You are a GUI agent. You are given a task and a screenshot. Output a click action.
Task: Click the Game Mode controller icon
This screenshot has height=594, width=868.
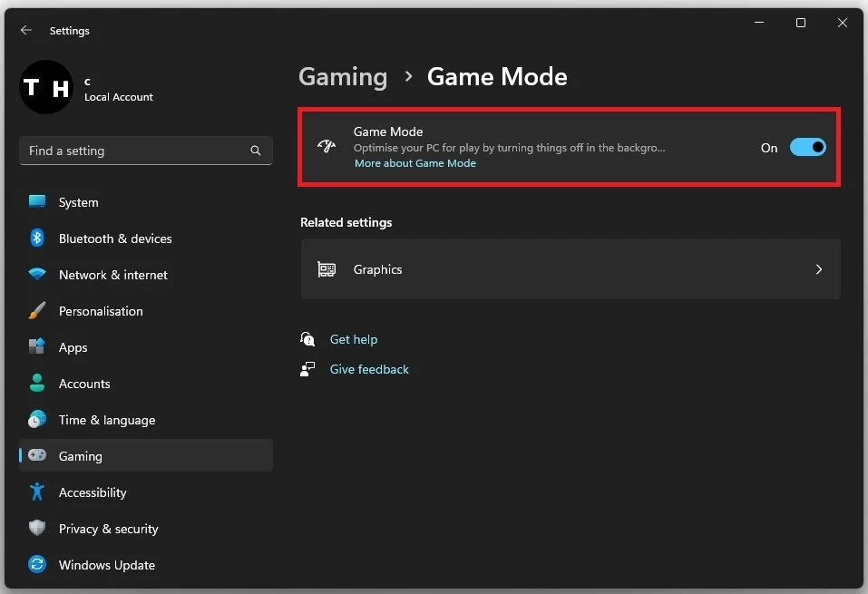click(x=327, y=146)
